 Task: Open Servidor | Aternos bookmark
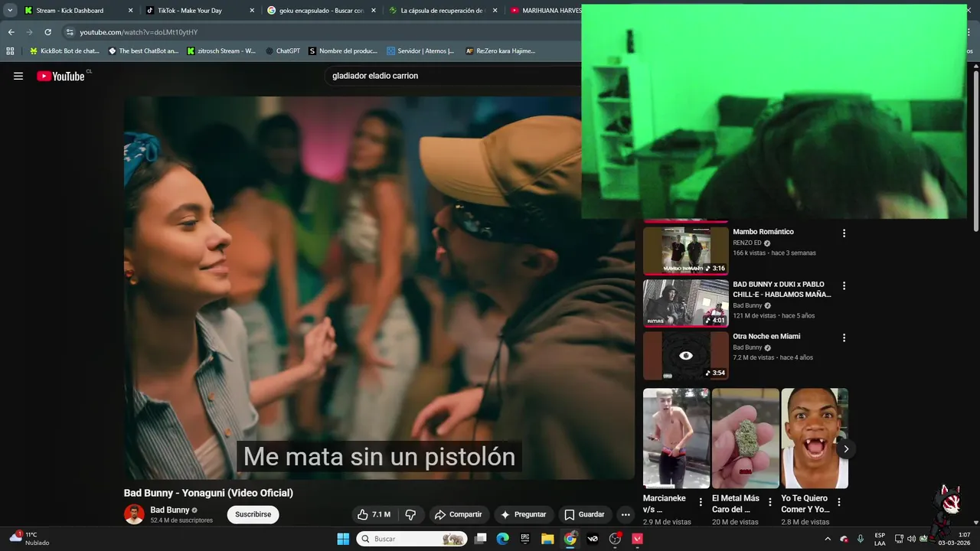tap(420, 51)
